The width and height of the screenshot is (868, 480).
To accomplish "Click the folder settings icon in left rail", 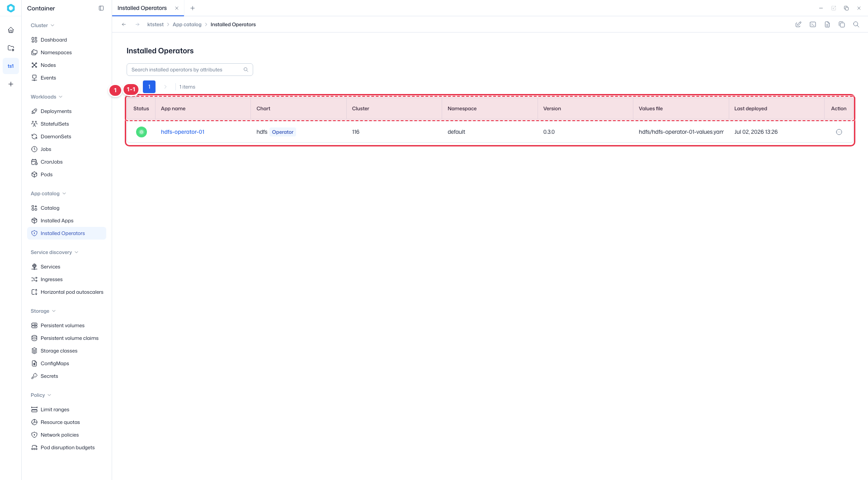I will click(x=11, y=48).
